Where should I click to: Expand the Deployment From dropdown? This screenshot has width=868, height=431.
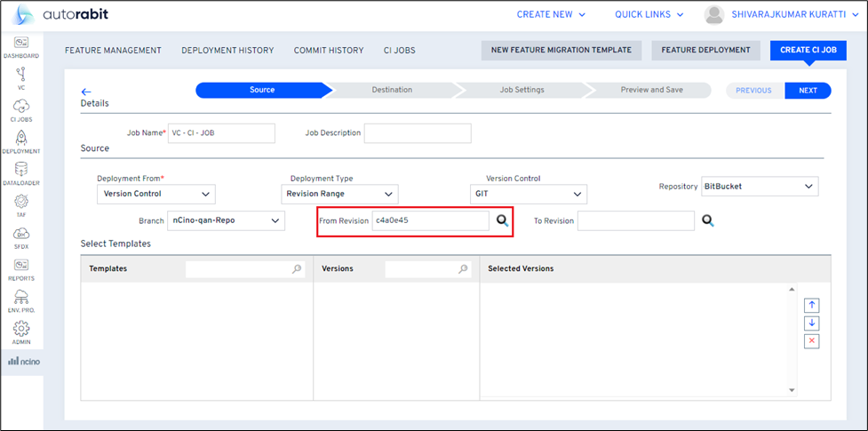coord(155,194)
